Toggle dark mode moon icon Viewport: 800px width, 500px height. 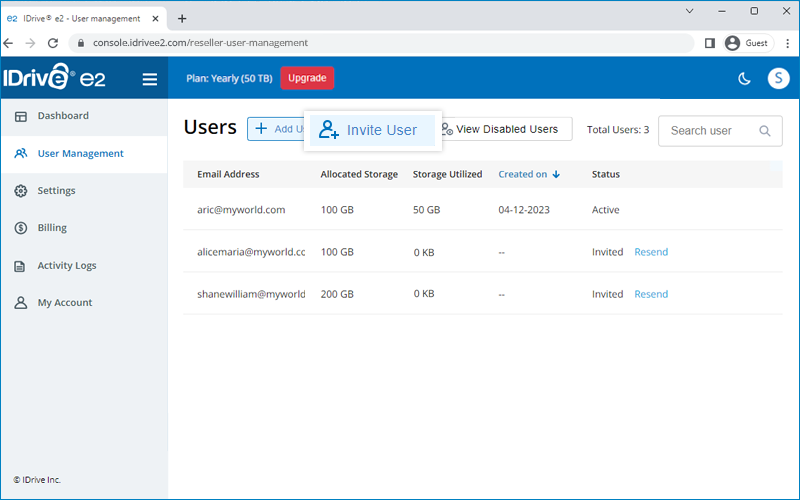[744, 79]
